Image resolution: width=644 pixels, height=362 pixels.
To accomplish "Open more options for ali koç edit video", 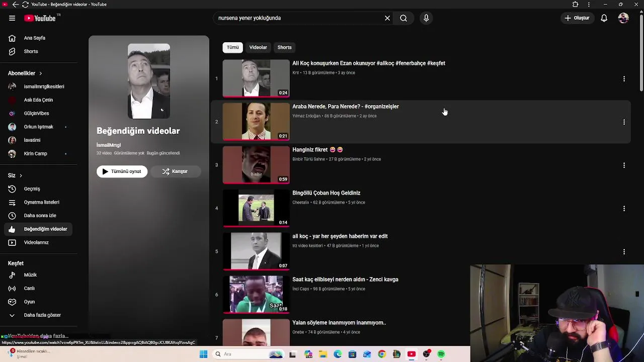I will pyautogui.click(x=624, y=252).
